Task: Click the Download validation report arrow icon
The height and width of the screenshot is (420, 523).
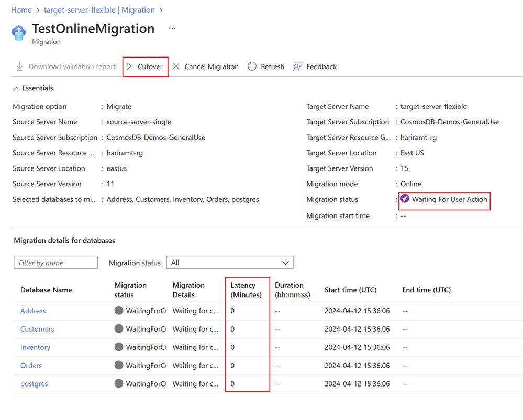Action: coord(20,66)
